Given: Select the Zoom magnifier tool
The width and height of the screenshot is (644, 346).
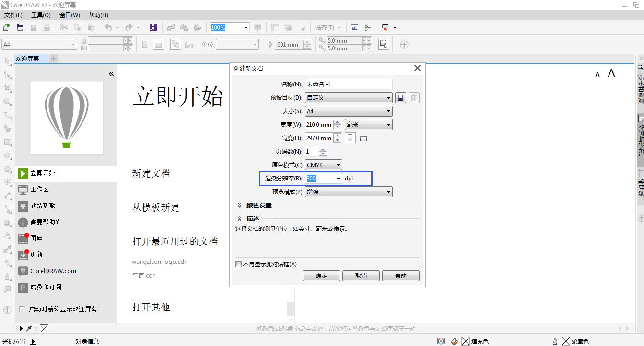Looking at the screenshot, I should coord(7,102).
